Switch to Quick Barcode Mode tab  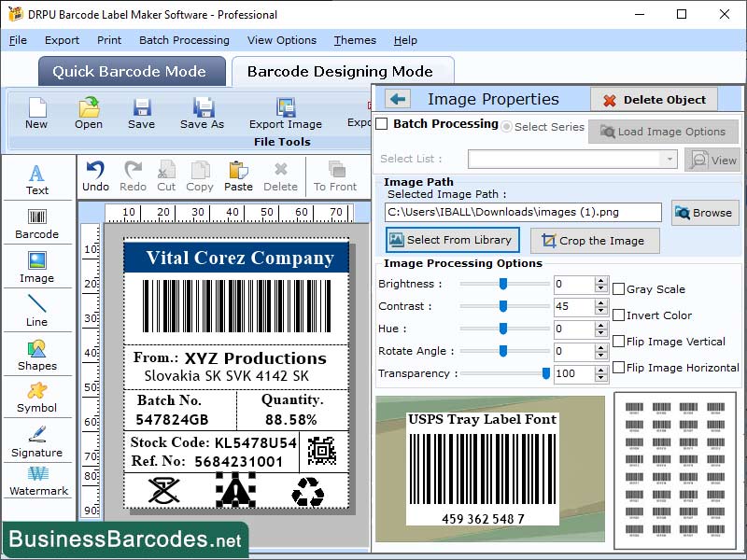click(x=131, y=71)
